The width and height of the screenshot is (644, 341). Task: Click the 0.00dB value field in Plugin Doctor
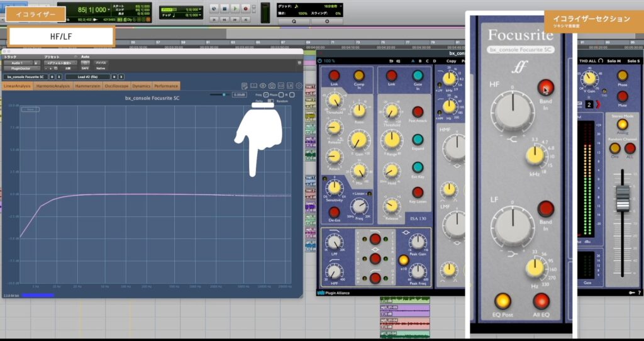pos(239,95)
